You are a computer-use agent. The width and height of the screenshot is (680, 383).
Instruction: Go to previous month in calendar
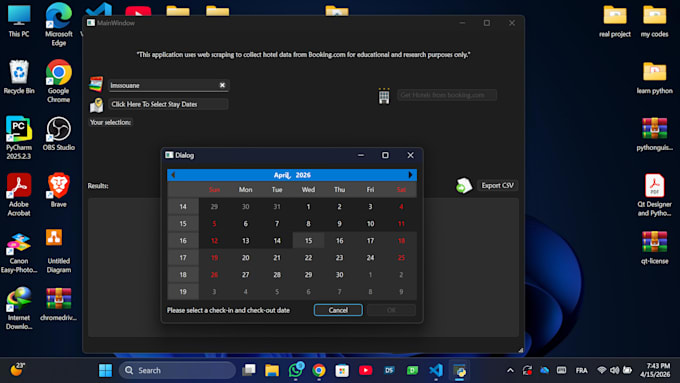173,175
